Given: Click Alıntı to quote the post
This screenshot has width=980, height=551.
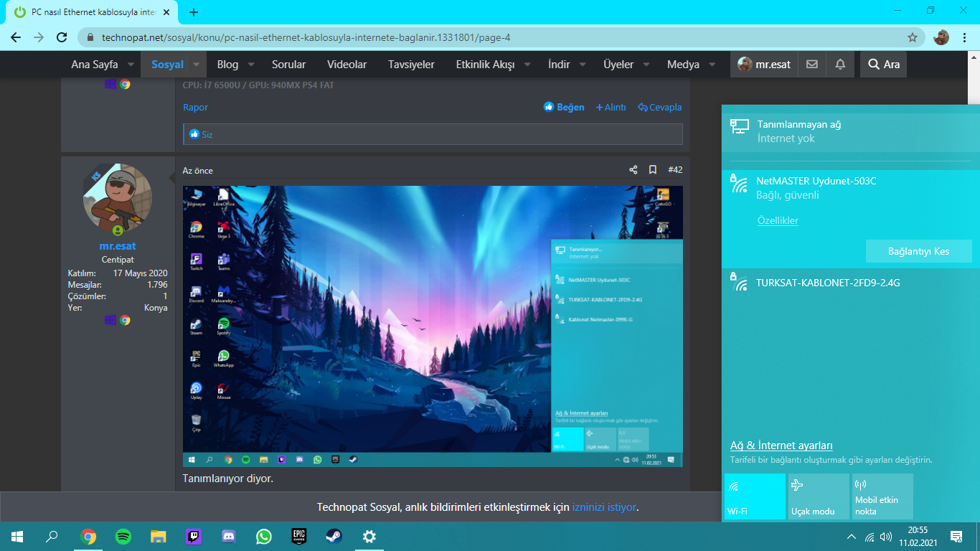Looking at the screenshot, I should point(611,107).
